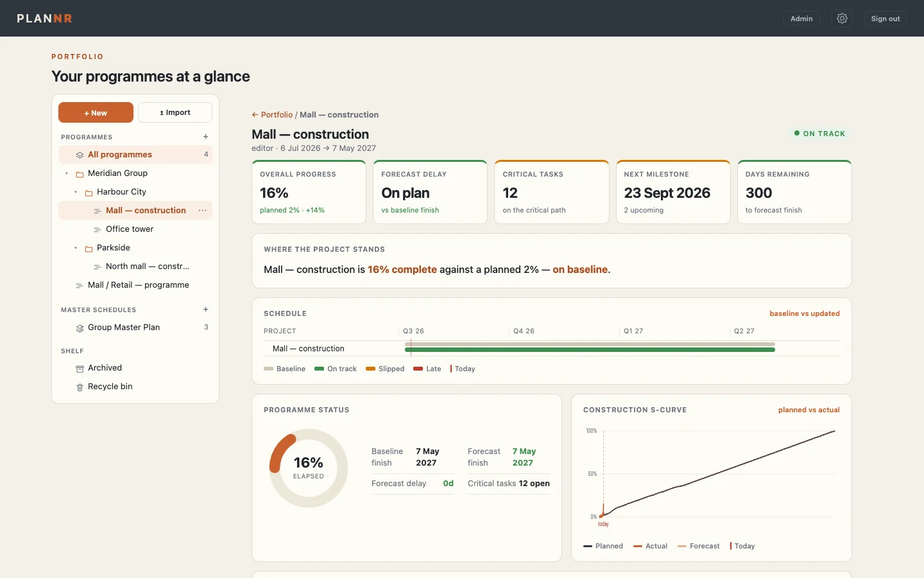Open the Recycle bin trash icon
Screen dimensions: 924x578
(x=80, y=387)
